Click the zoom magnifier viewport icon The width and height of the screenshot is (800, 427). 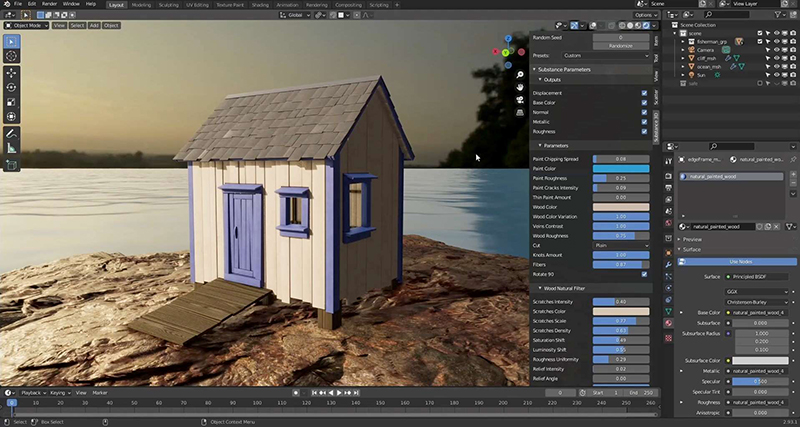click(521, 74)
